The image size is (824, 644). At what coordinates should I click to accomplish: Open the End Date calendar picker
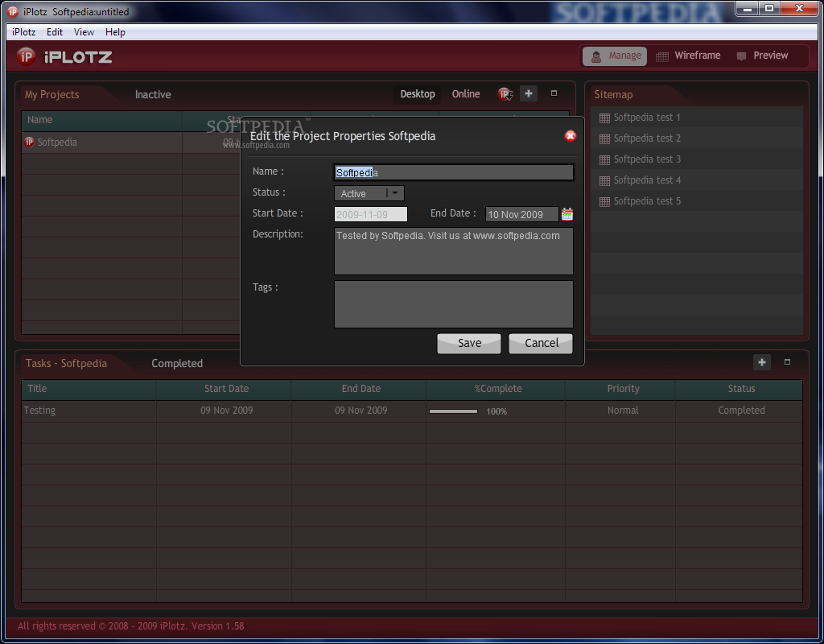567,214
